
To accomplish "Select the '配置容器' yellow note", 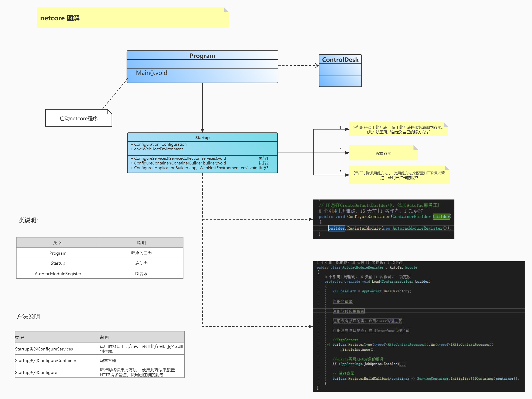I will (x=383, y=153).
